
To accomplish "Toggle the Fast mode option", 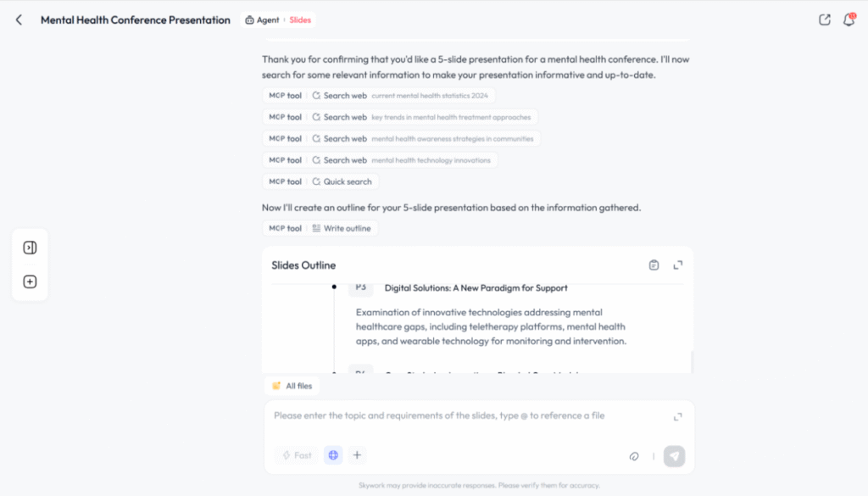I will tap(297, 455).
